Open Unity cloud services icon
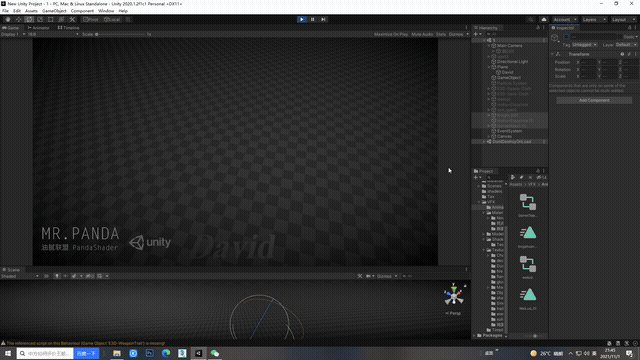The image size is (640, 360). click(544, 19)
